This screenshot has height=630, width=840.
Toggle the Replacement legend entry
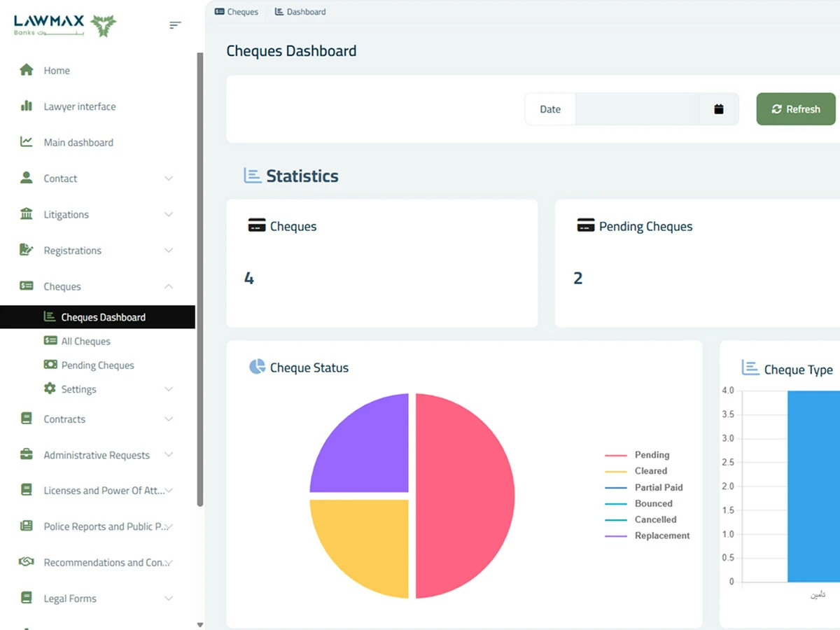coord(647,535)
